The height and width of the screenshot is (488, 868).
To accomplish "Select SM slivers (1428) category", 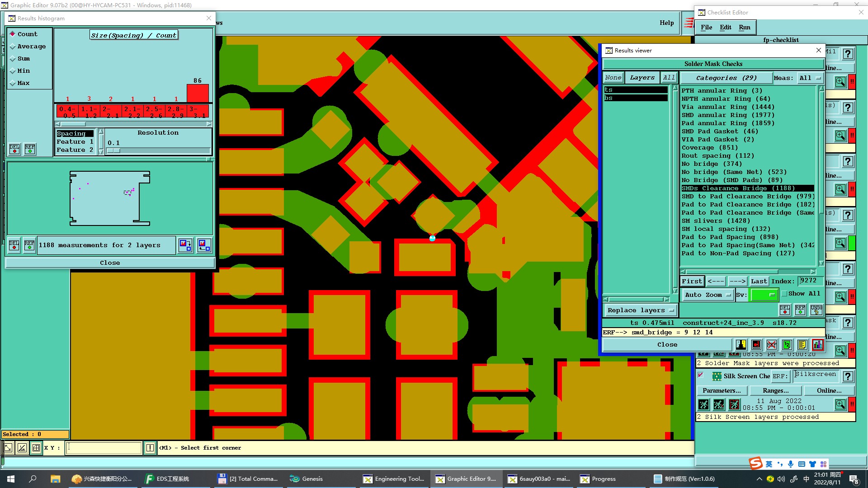I will coord(715,221).
